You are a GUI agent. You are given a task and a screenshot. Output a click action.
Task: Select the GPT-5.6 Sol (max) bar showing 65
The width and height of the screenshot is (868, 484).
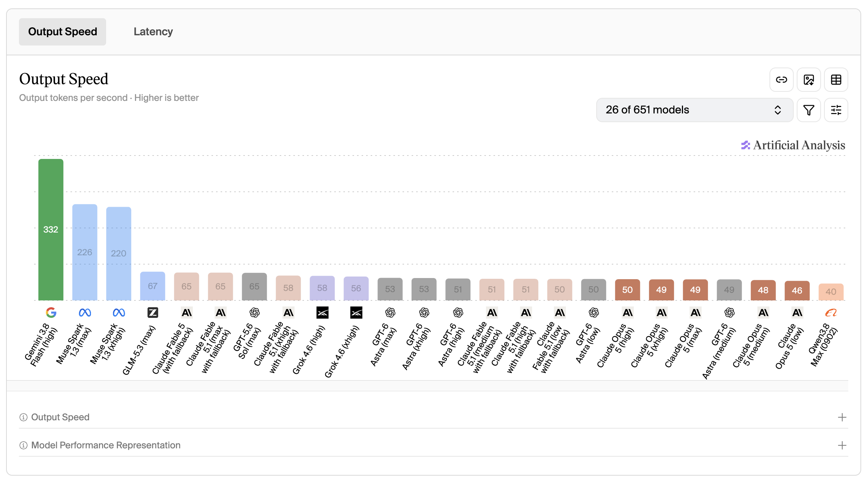254,286
